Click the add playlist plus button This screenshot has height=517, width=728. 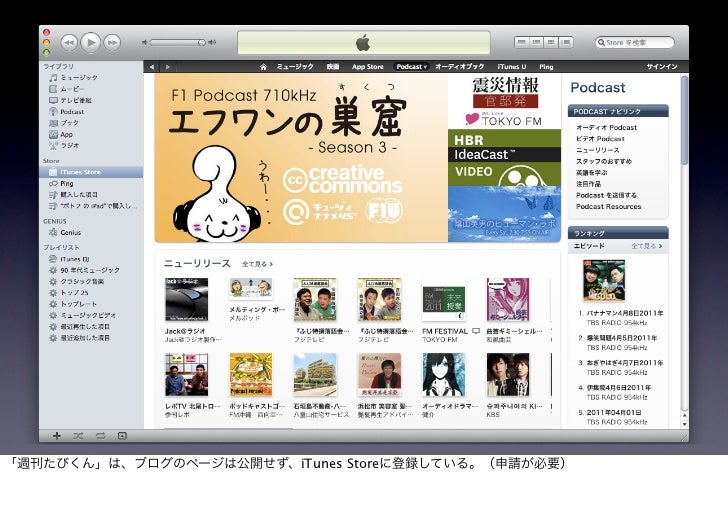(x=57, y=436)
